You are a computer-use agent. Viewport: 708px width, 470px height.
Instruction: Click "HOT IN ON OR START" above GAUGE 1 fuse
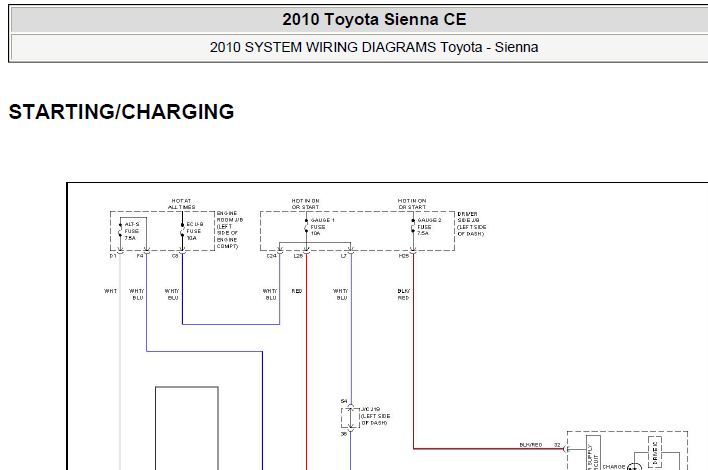tap(305, 204)
